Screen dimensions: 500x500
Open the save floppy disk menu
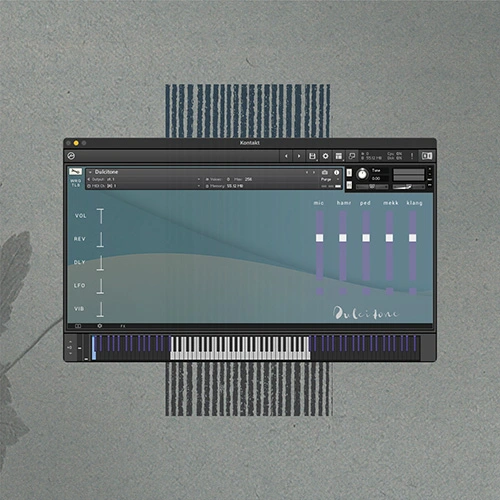point(312,156)
